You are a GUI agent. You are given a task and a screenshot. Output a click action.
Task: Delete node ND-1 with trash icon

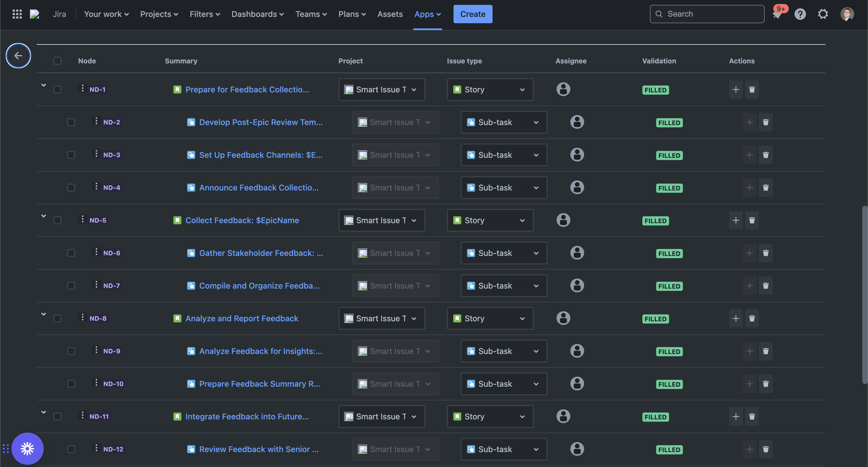[752, 89]
